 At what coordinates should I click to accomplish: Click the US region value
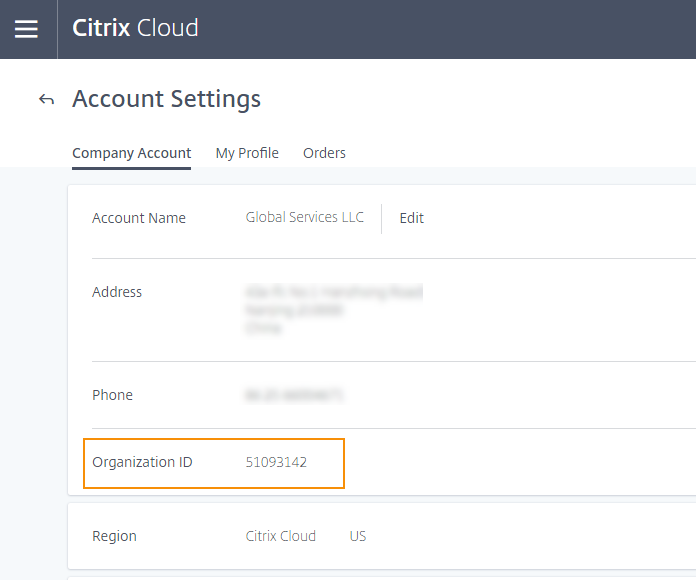[358, 536]
